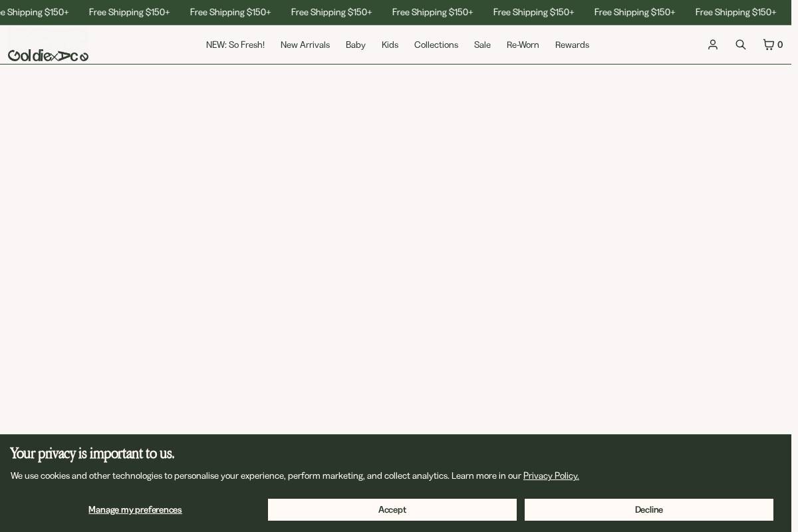Open the Collections menu item

click(436, 45)
